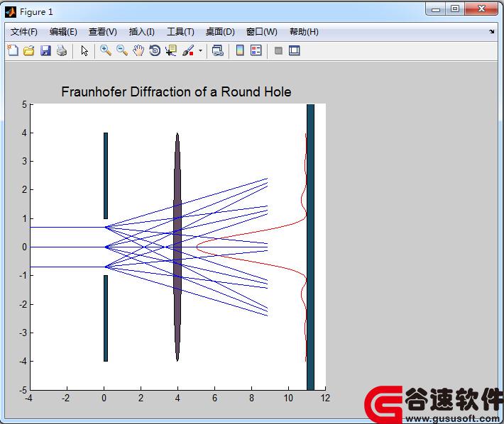
Task: Click the Link Plot toolbar icon
Action: pos(218,50)
